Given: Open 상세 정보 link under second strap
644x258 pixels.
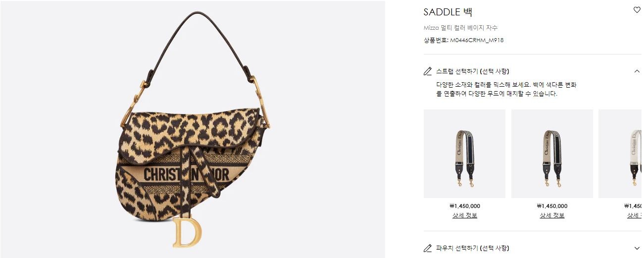Looking at the screenshot, I should click(x=552, y=215).
